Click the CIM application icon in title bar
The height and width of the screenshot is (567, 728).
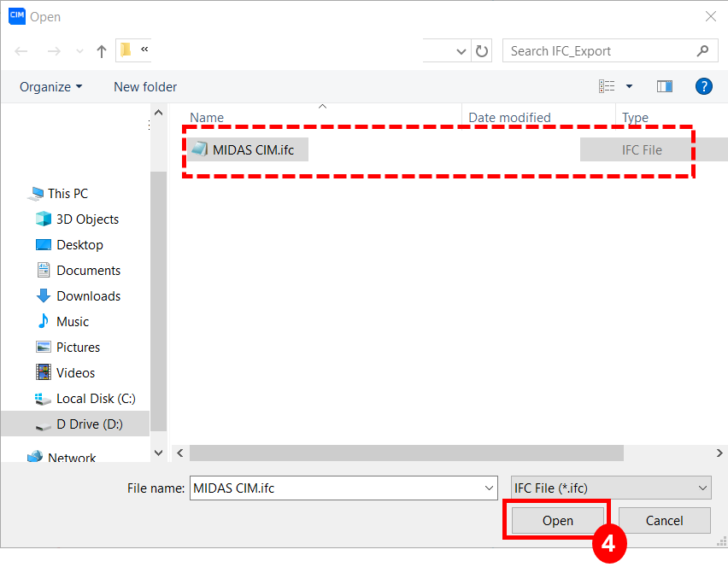tap(17, 15)
